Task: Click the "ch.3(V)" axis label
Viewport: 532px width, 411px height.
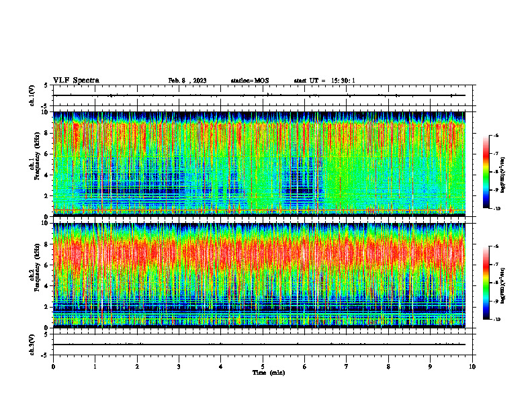Action: [32, 345]
